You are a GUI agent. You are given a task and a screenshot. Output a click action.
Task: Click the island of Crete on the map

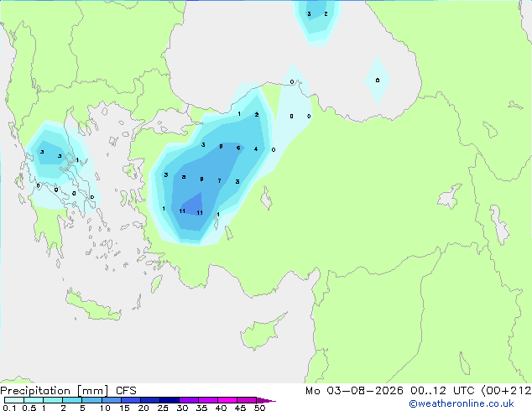(x=91, y=306)
